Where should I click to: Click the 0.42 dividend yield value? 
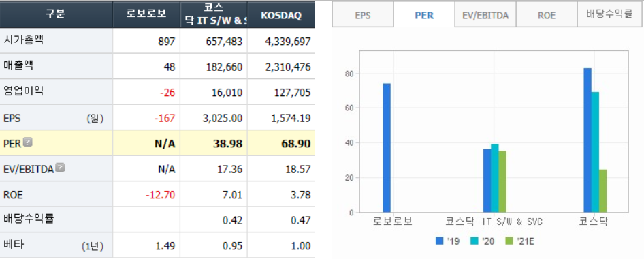coord(232,220)
